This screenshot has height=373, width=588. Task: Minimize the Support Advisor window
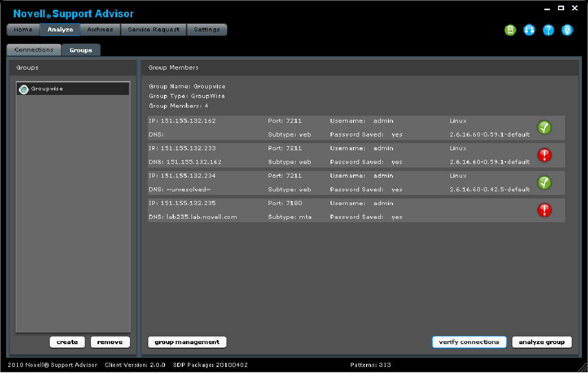click(x=547, y=8)
